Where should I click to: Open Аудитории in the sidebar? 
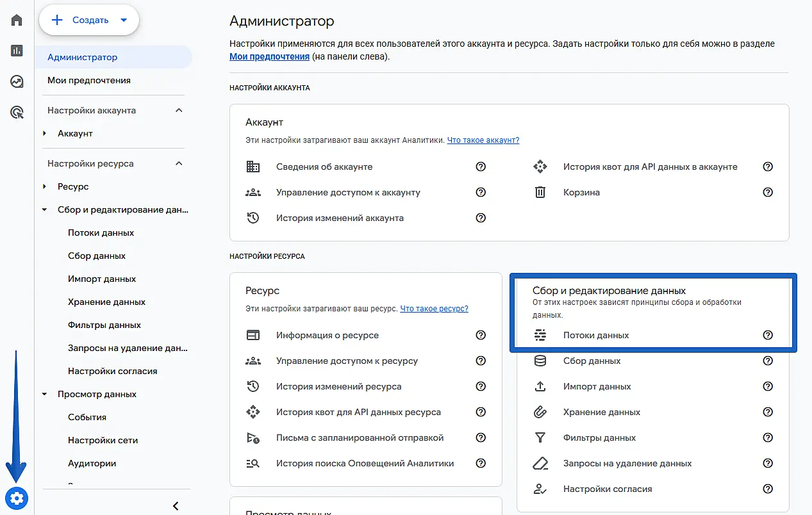[x=92, y=463]
